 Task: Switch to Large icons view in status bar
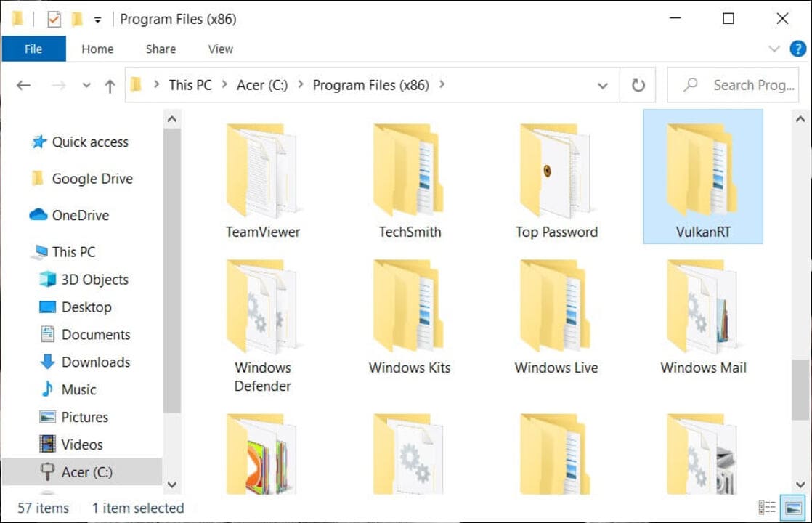(x=793, y=508)
